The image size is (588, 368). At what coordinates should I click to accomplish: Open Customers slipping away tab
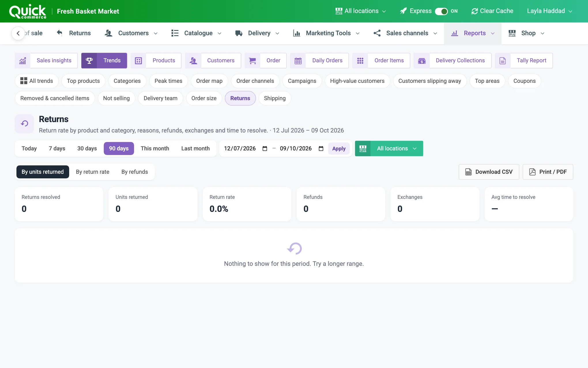point(429,81)
